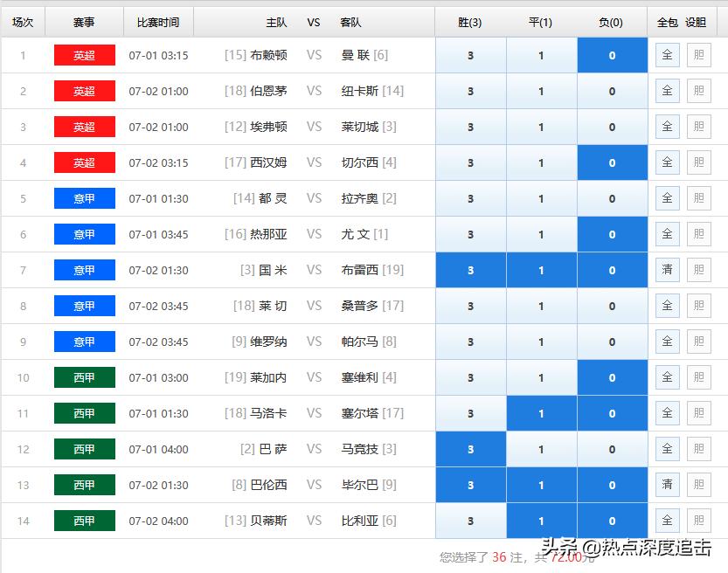Select all options with 全 for 伯恩茅 vs 纽卡斯
This screenshot has height=573, width=728.
tap(667, 91)
